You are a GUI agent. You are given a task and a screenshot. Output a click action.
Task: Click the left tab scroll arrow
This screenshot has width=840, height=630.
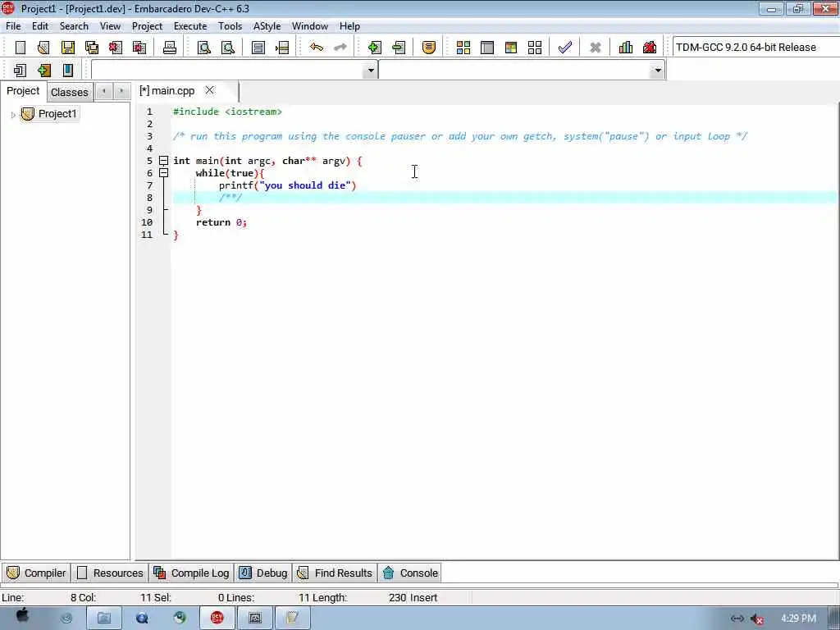(x=104, y=92)
